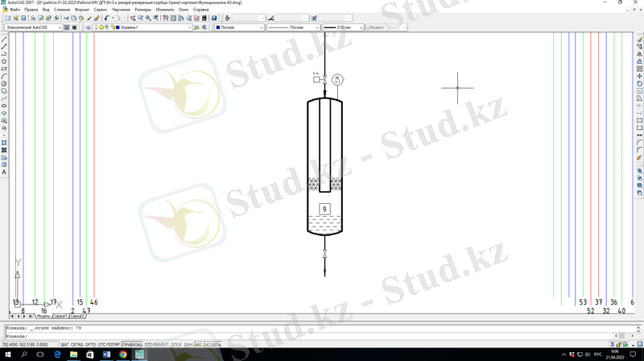Select the Erase tool in Modify toolbar
The image size is (644, 361).
639,39
